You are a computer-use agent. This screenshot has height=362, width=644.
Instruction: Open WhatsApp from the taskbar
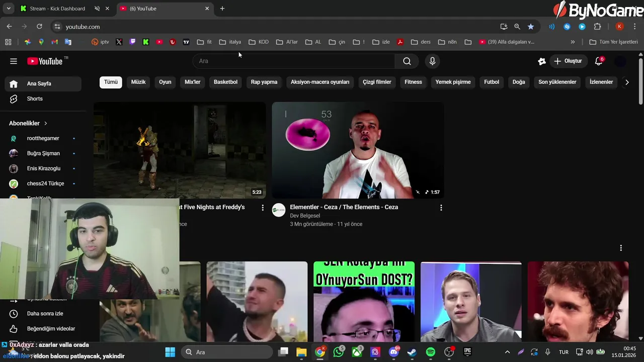pos(339,352)
